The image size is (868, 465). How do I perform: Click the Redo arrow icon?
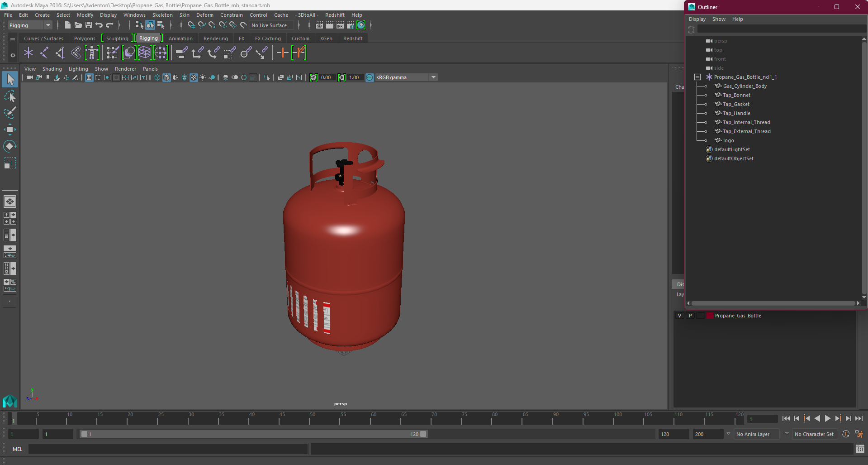[x=109, y=25]
